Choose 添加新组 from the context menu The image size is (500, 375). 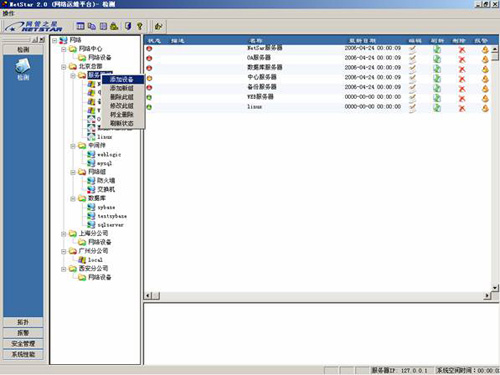click(x=122, y=88)
